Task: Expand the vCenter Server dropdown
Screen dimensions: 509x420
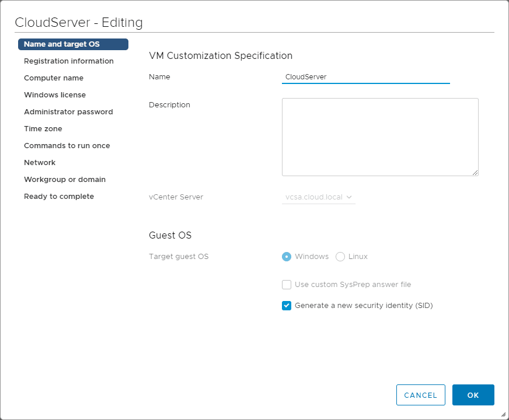Action: (319, 197)
